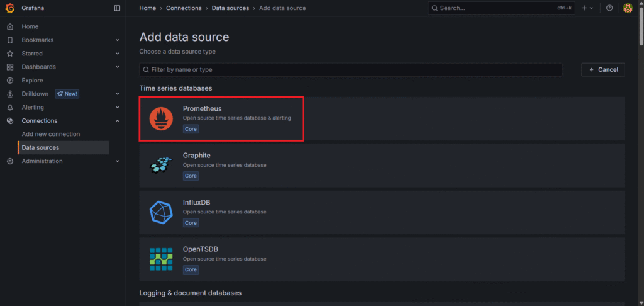
Task: Click the Core badge under InfluxDB
Action: click(x=191, y=223)
